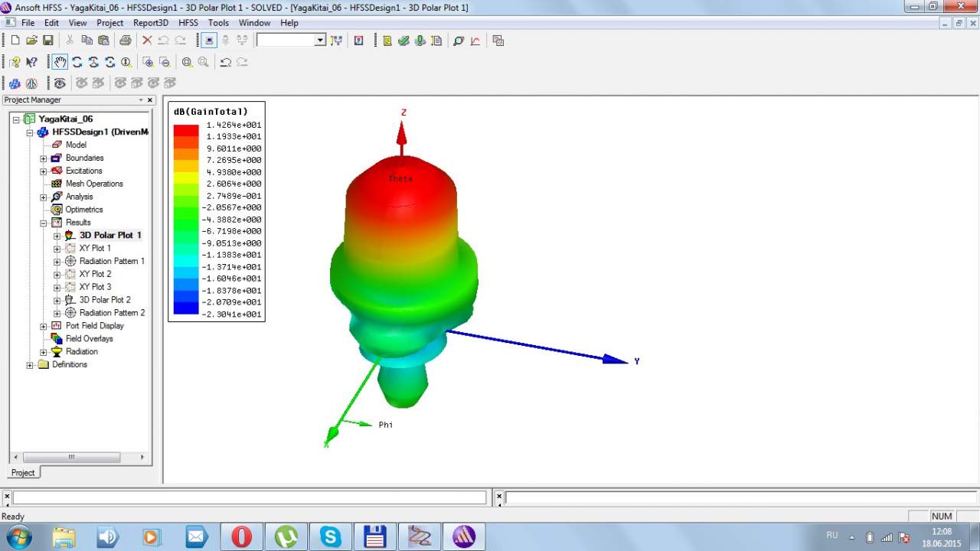Click the red band in gain legend
This screenshot has width=980, height=551.
click(x=185, y=130)
